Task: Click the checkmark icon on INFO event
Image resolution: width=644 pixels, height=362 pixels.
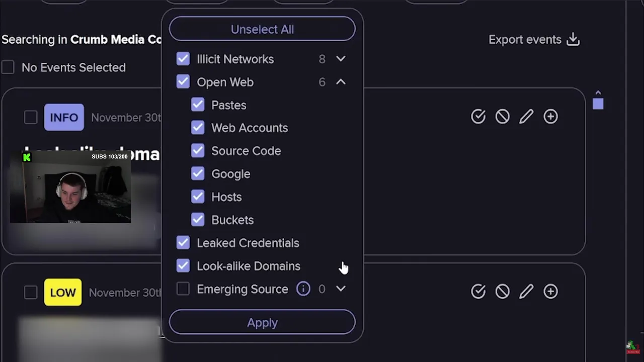Action: click(x=478, y=117)
